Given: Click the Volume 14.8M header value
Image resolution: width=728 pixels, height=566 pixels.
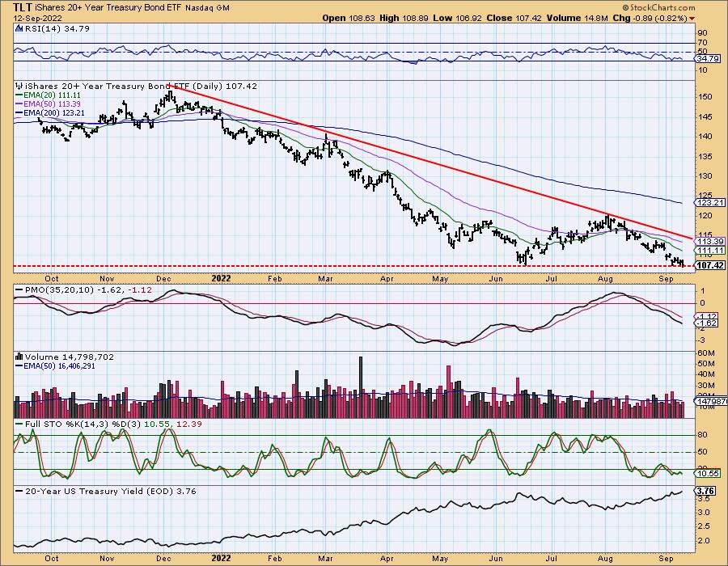Looking at the screenshot, I should pyautogui.click(x=577, y=18).
